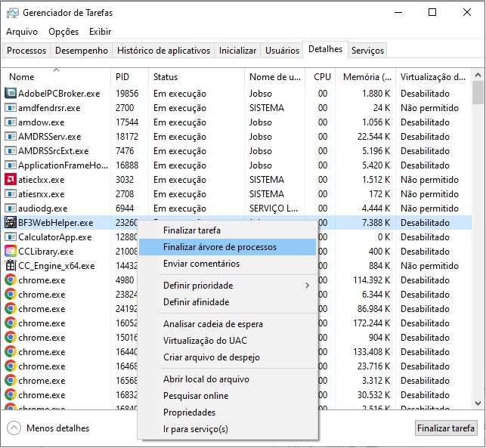Click the amdfendrsr.exe process icon
This screenshot has height=448, width=486.
(x=11, y=108)
